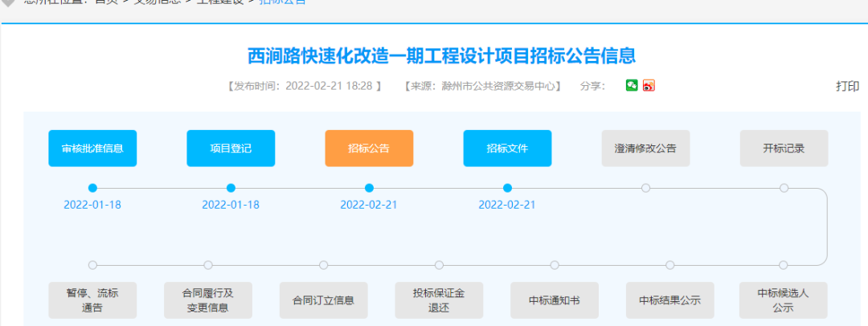Click the 打印 print link
Viewport: 868px width, 326px height.
pyautogui.click(x=848, y=87)
